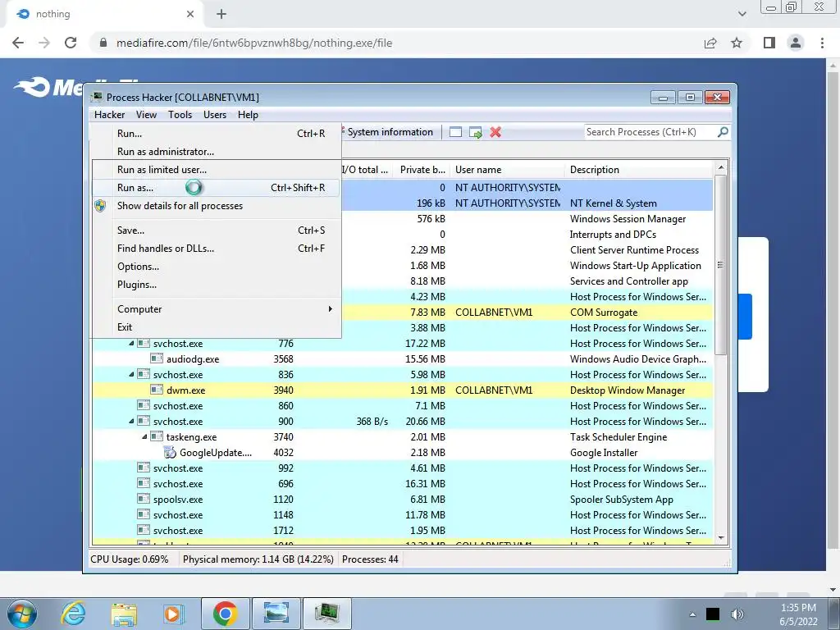Click the Process Hacker title bar icon
This screenshot has height=630, width=840.
click(97, 97)
